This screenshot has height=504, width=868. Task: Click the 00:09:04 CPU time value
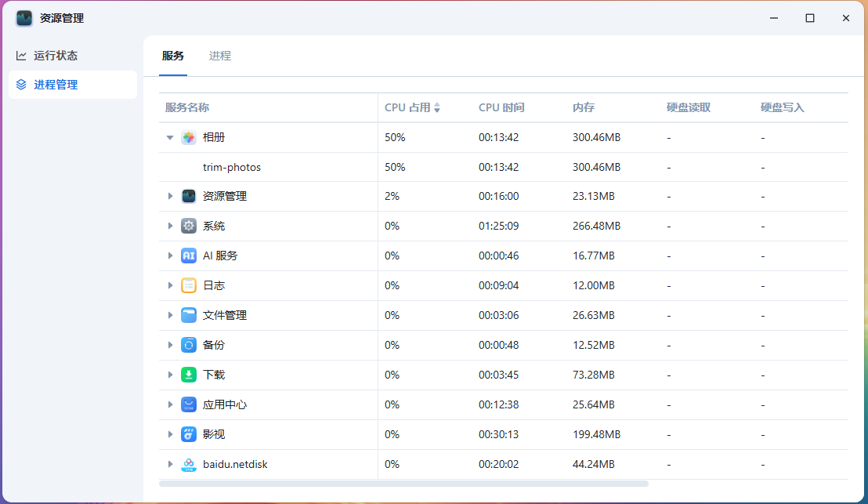[499, 285]
